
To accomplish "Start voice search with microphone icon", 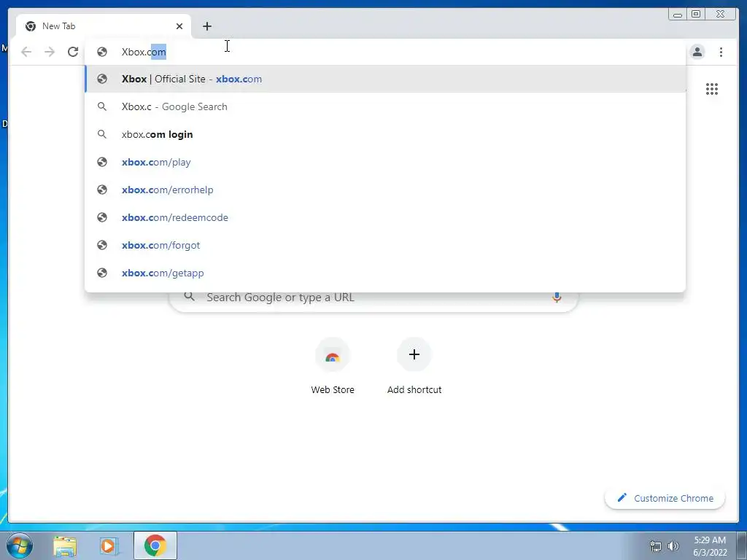I will [x=556, y=297].
